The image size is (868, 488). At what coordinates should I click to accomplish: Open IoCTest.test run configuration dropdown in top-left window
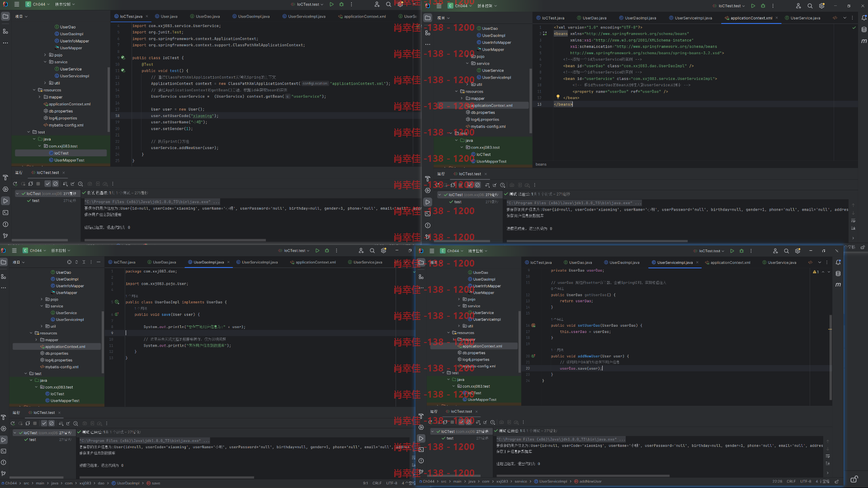coord(307,5)
